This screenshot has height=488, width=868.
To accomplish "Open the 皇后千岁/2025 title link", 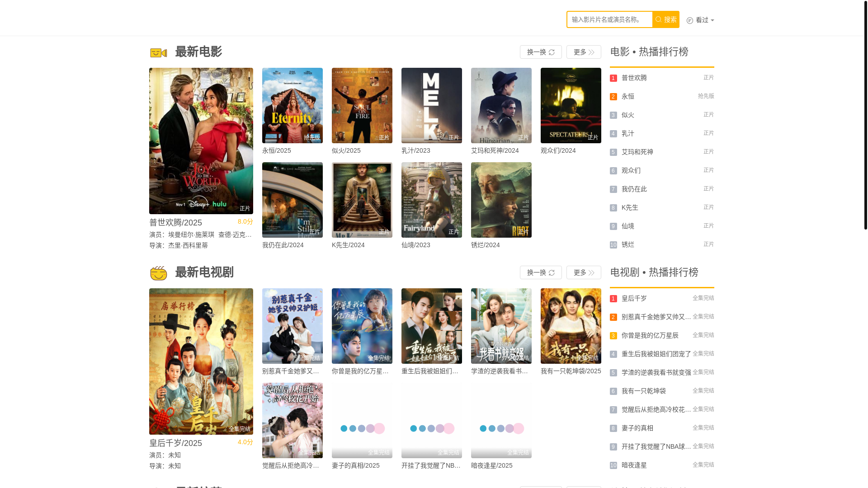I will 175,443.
